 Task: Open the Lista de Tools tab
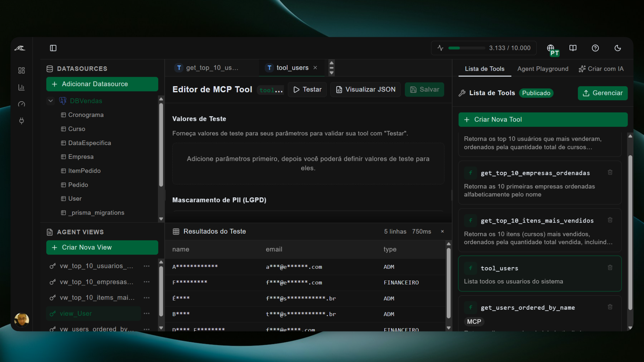(485, 69)
